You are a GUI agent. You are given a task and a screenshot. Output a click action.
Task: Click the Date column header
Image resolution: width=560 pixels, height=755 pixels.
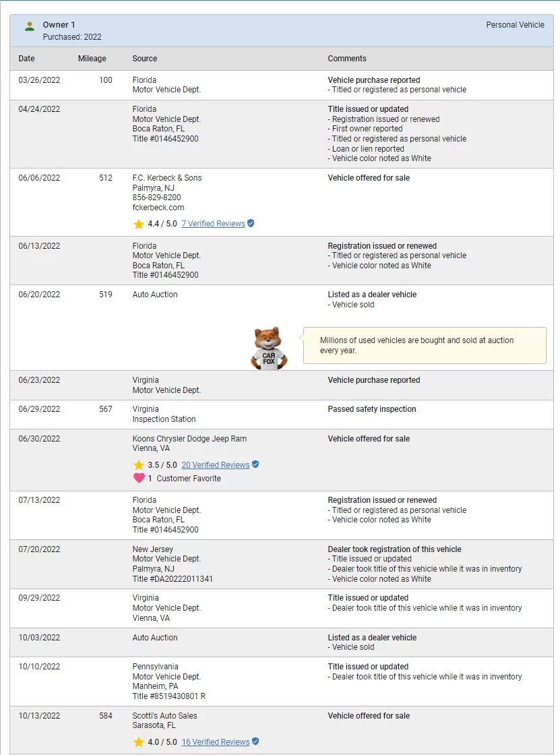26,59
